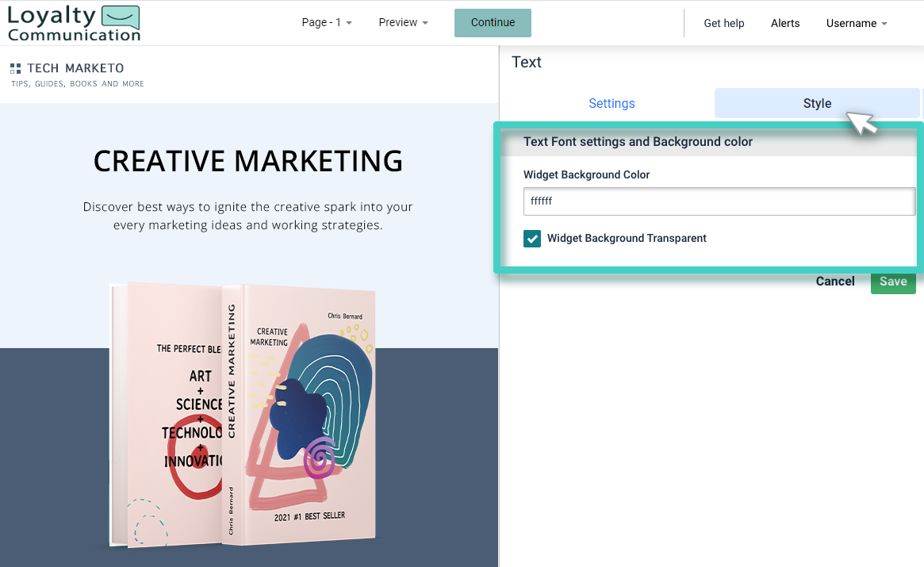Click the Tech Marketo grid icon
The height and width of the screenshot is (567, 924).
pyautogui.click(x=13, y=68)
